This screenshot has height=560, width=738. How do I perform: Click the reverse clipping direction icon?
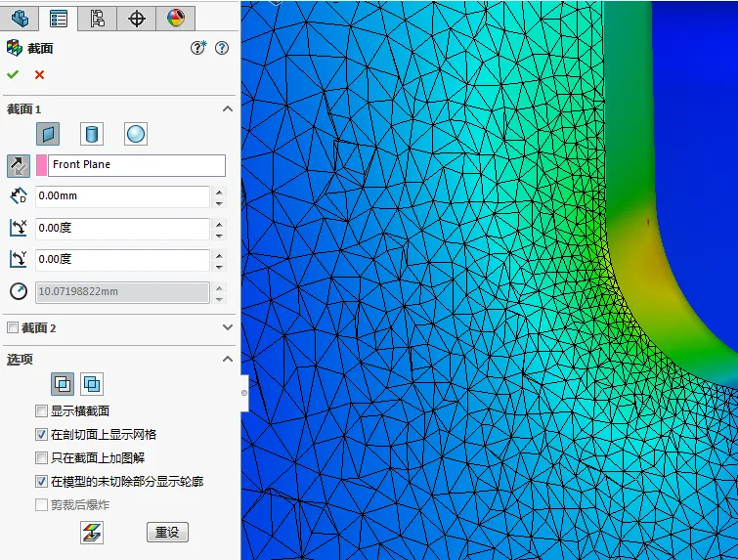(x=19, y=165)
